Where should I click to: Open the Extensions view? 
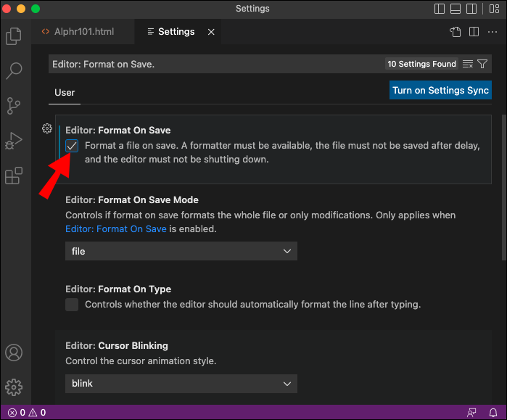click(x=14, y=176)
